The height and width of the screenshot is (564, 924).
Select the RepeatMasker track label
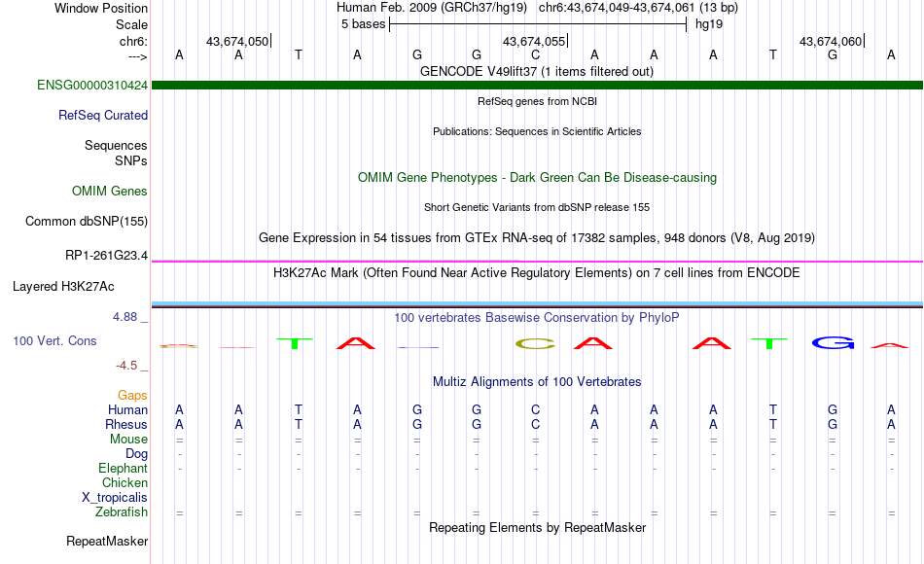107,541
